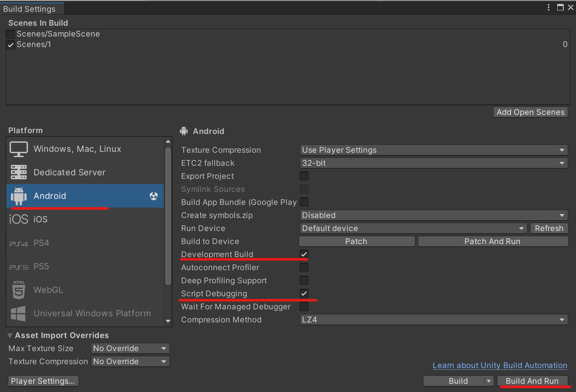The width and height of the screenshot is (576, 392).
Task: Click the Windows, Mac, Linux monitor icon
Action: (x=19, y=149)
